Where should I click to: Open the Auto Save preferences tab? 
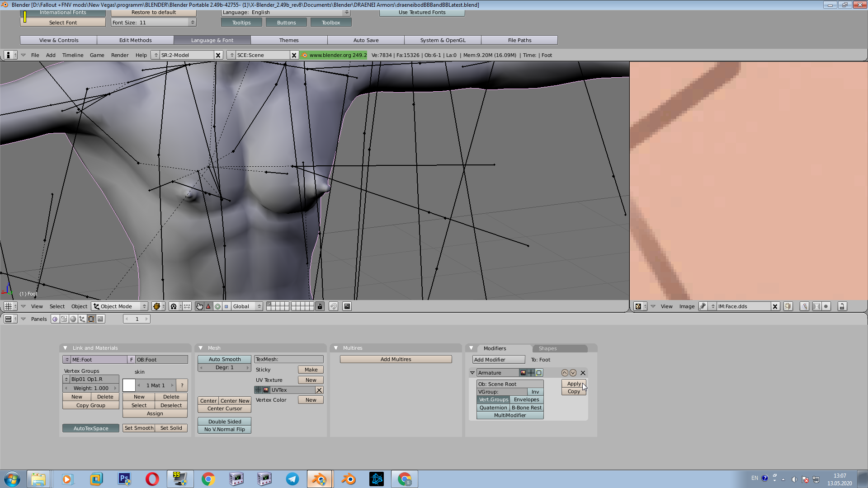click(x=366, y=40)
